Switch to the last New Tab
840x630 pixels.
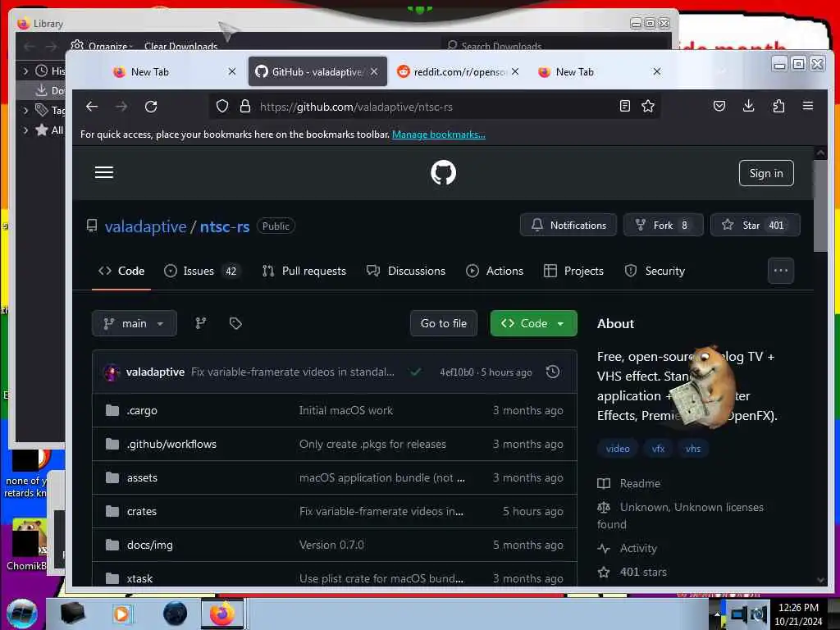(x=600, y=72)
